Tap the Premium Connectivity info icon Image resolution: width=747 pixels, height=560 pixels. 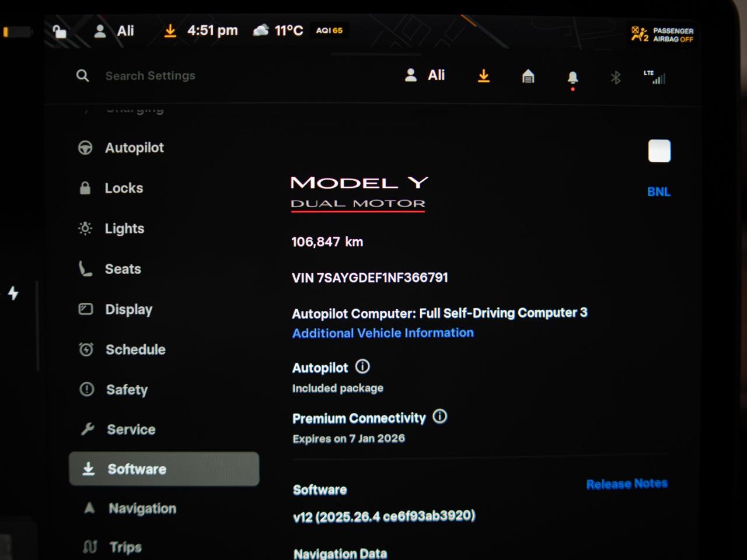click(439, 416)
